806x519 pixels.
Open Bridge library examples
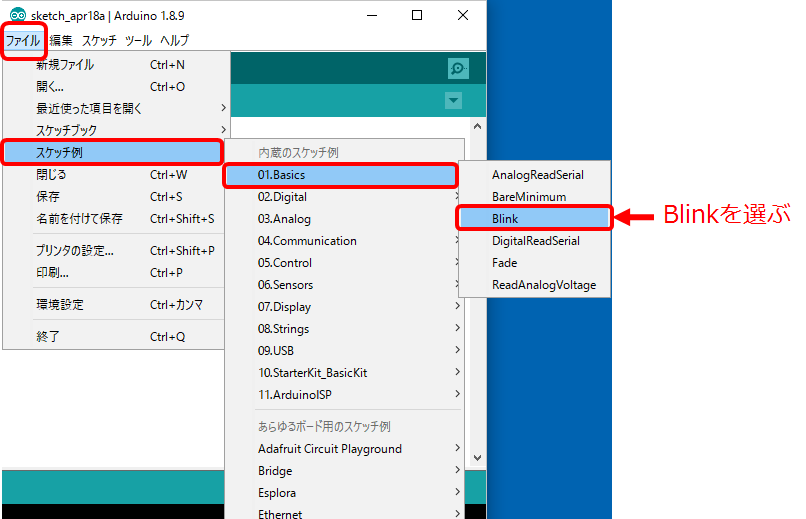pyautogui.click(x=344, y=471)
